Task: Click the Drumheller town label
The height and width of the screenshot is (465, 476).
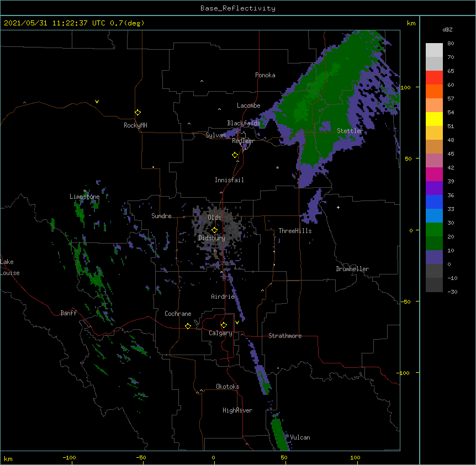Action: 352,269
